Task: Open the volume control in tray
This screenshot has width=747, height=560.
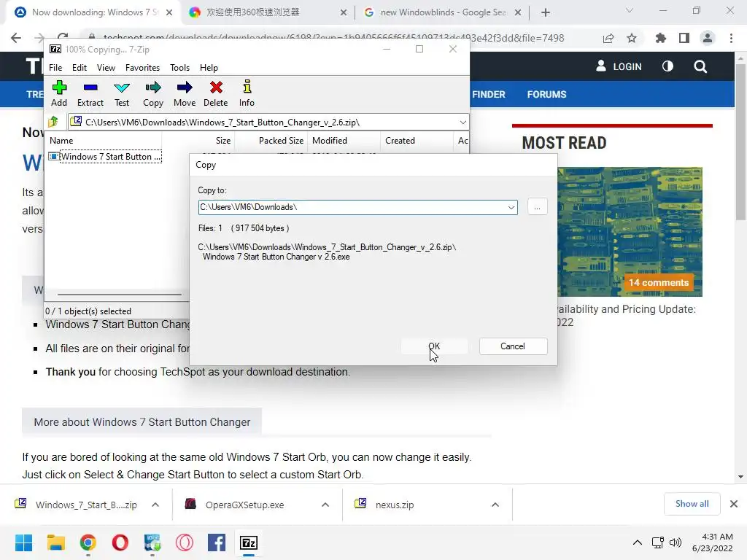Action: (675, 542)
